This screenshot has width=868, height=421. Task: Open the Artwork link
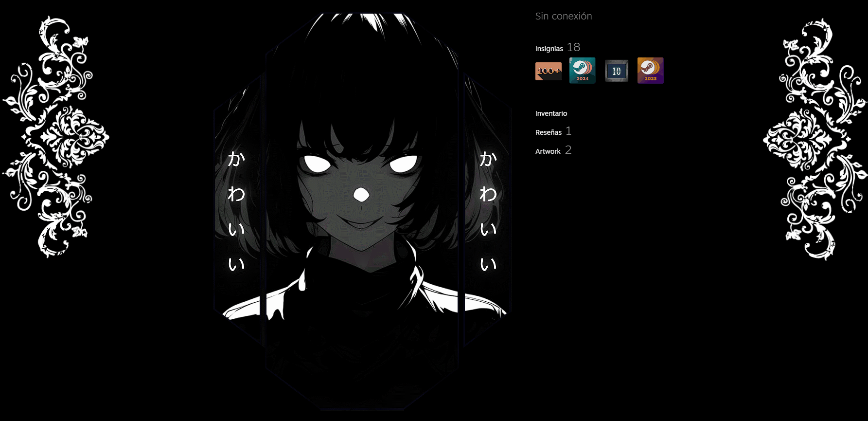(x=548, y=151)
